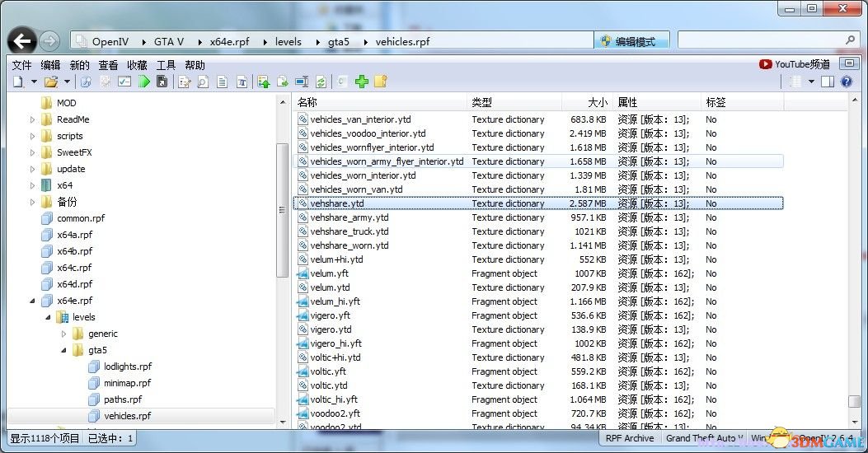Screen dimensions: 868x453
Task: Toggle the preview pane layout icon
Action: (x=828, y=82)
